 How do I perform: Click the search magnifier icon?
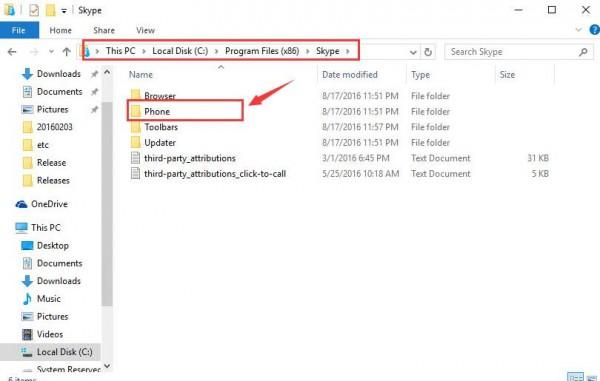(x=583, y=52)
